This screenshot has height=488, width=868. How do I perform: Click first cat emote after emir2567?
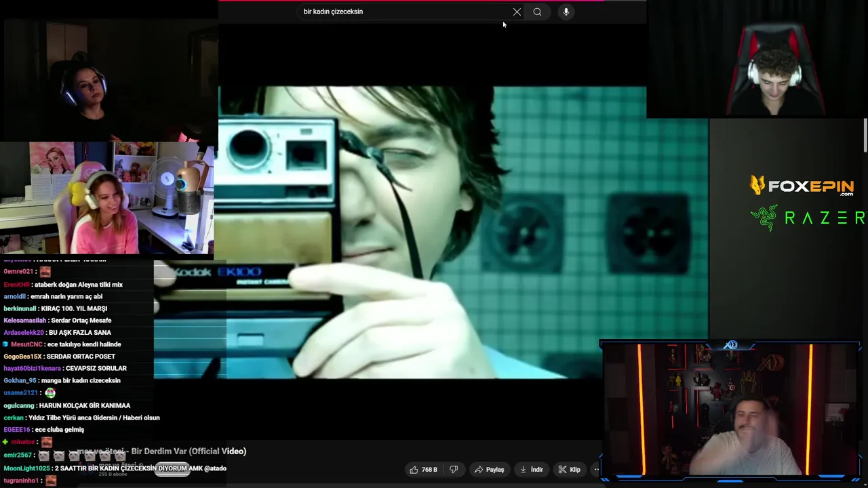click(x=44, y=455)
